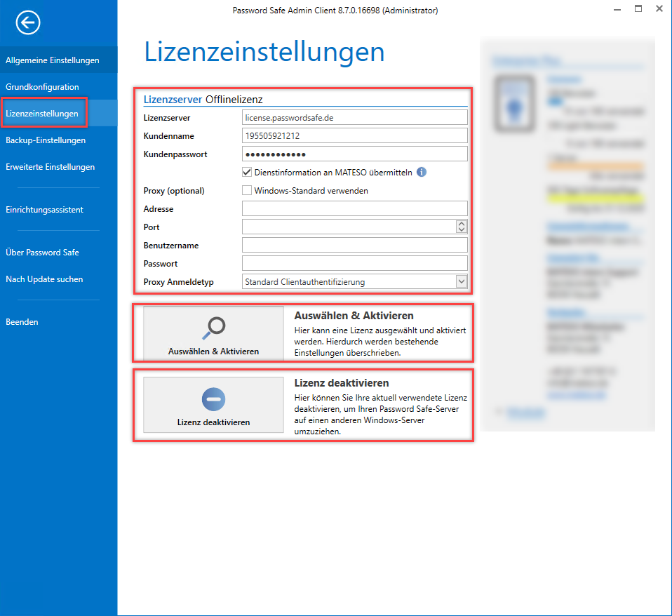Click the Port number field

point(349,227)
